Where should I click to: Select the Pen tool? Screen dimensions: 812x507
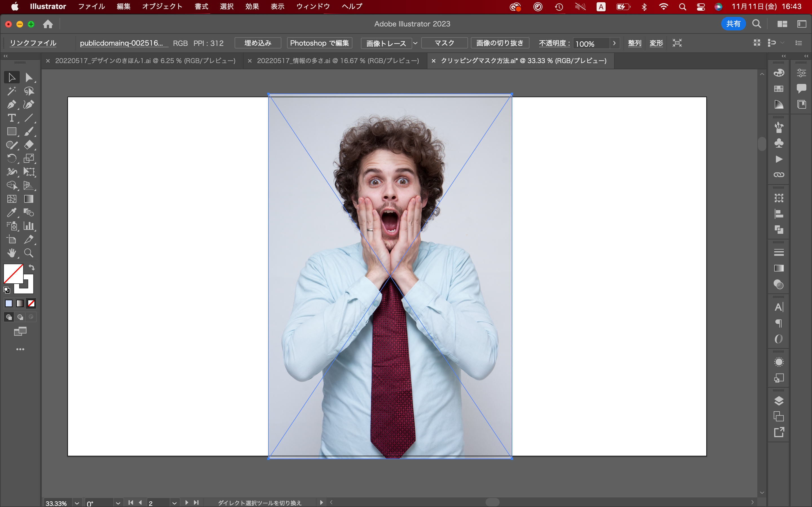[x=11, y=104]
